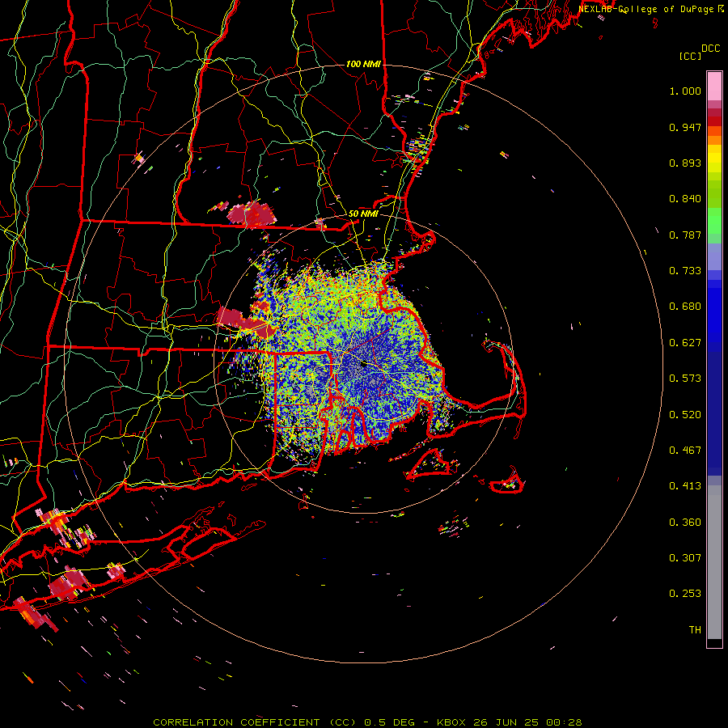
Task: Select the 0.840 scale value
Action: click(x=685, y=199)
